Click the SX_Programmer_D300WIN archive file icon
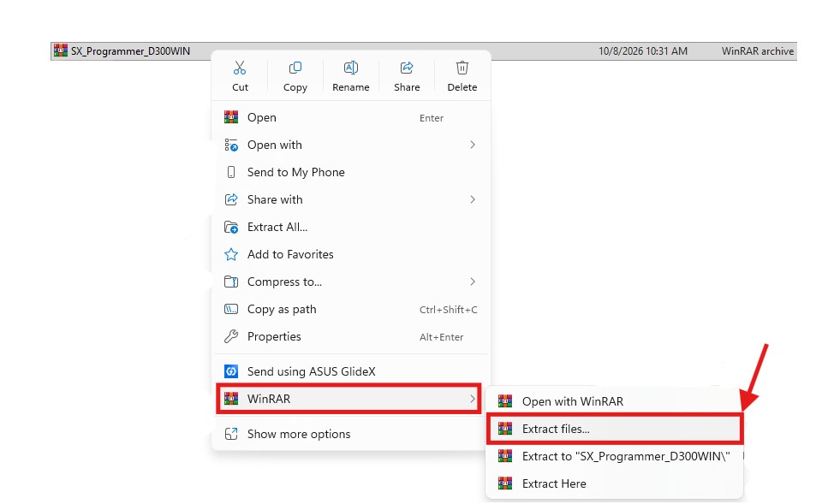Image resolution: width=828 pixels, height=504 pixels. click(x=61, y=50)
